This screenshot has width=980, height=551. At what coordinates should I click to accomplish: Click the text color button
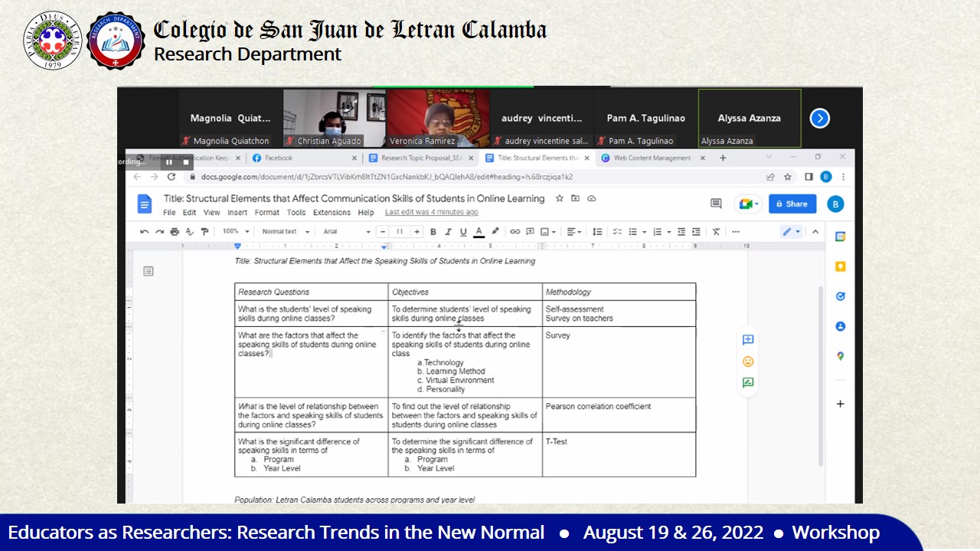479,232
